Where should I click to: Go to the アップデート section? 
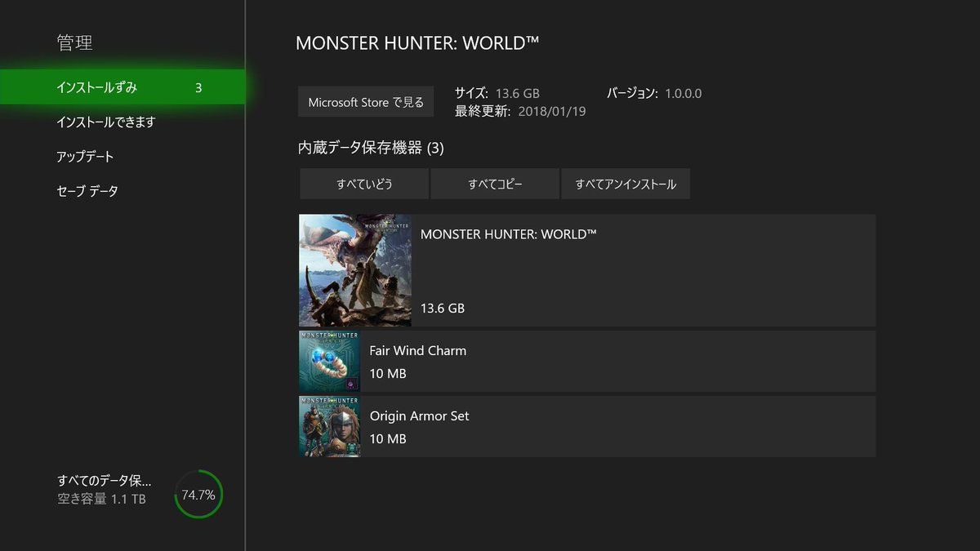click(x=85, y=157)
